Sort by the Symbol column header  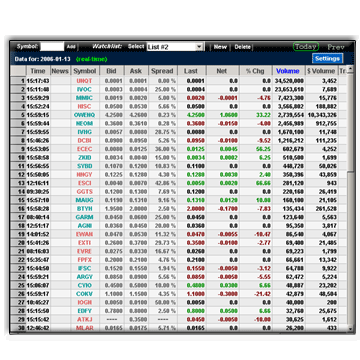(x=85, y=71)
